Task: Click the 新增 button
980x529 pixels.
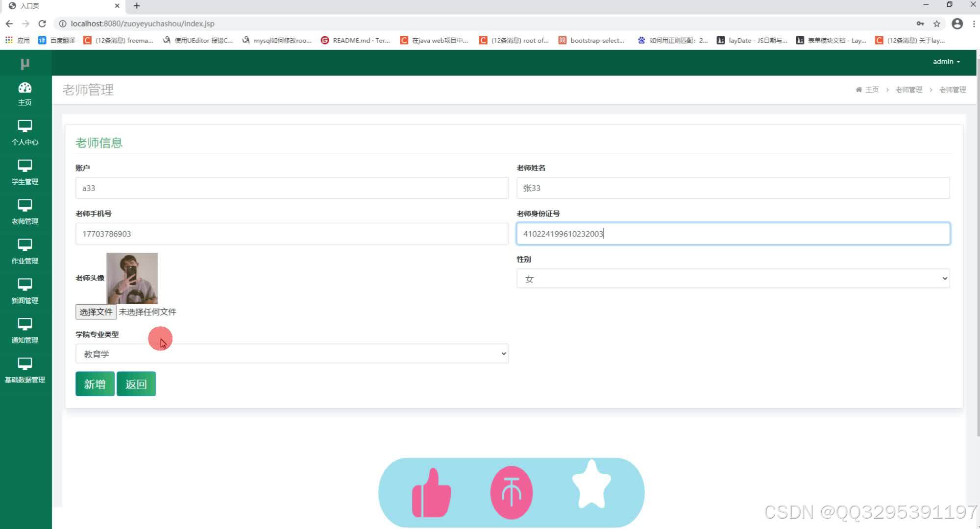Action: pyautogui.click(x=95, y=384)
